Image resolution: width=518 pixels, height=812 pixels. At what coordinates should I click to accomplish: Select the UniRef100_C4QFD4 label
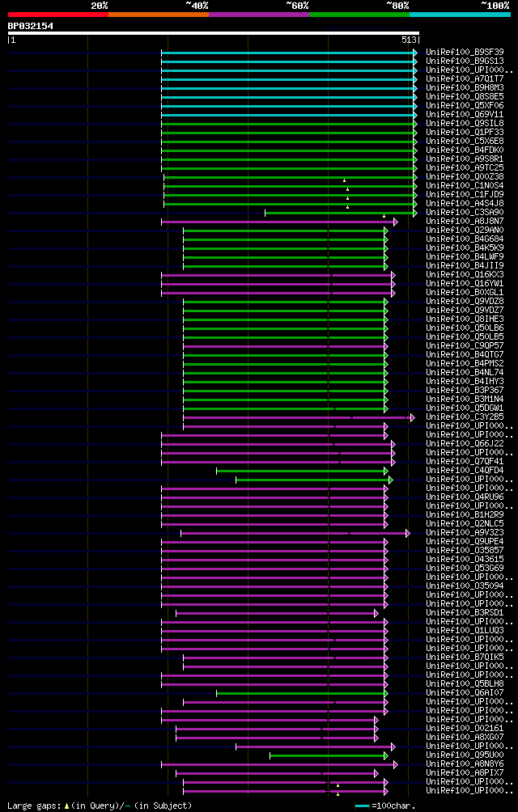[x=465, y=470]
